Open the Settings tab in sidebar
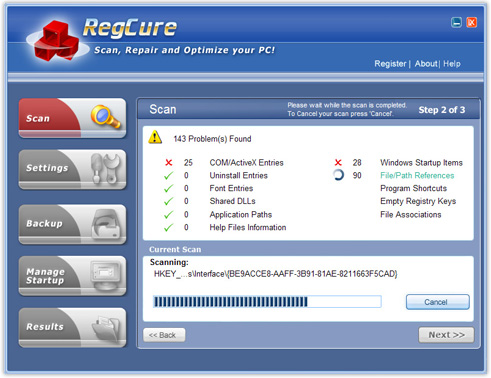 coord(72,169)
